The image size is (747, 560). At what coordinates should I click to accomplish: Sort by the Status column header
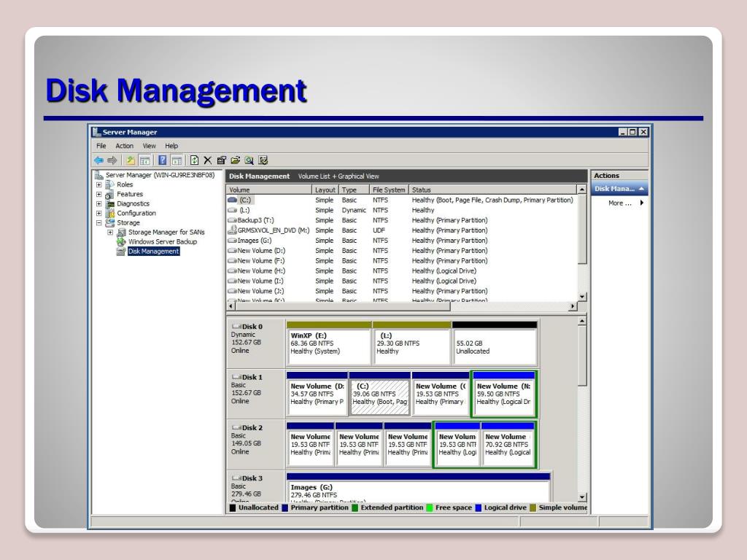point(492,190)
